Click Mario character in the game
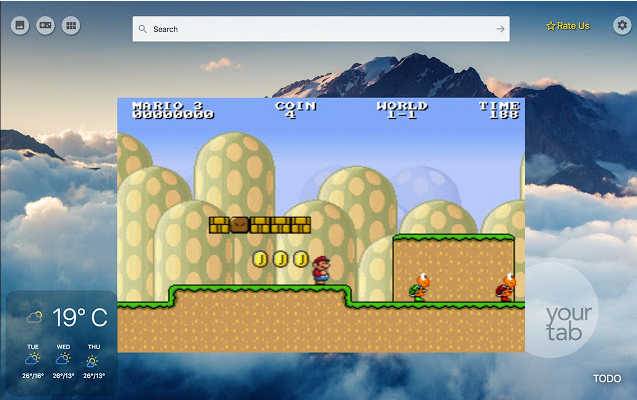This screenshot has width=637, height=400. (x=321, y=270)
